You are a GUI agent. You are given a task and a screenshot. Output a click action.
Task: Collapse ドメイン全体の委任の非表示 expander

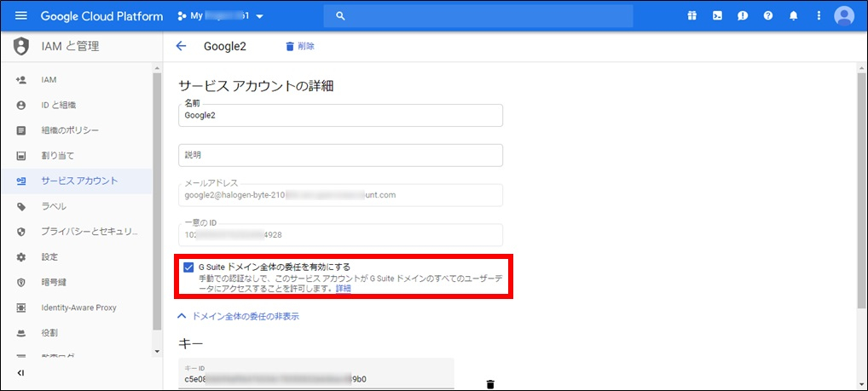pos(239,316)
